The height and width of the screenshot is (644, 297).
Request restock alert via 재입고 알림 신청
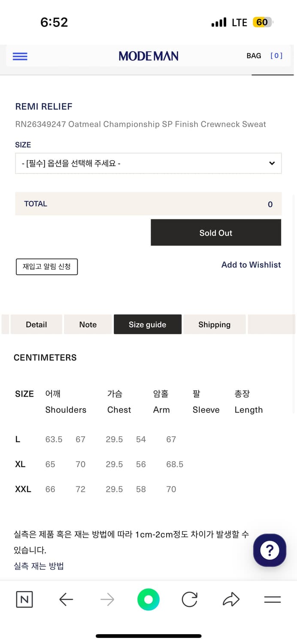46,267
